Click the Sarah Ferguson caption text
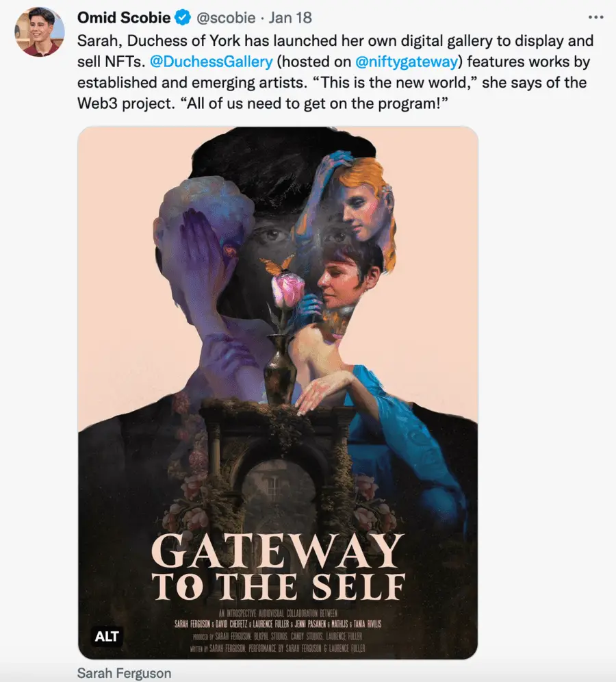616x682 pixels. [x=125, y=673]
